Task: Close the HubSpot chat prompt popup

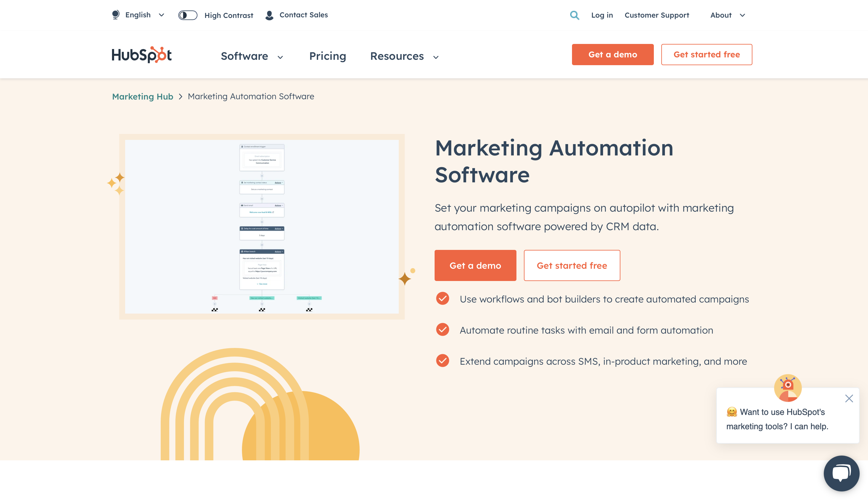Action: click(849, 398)
